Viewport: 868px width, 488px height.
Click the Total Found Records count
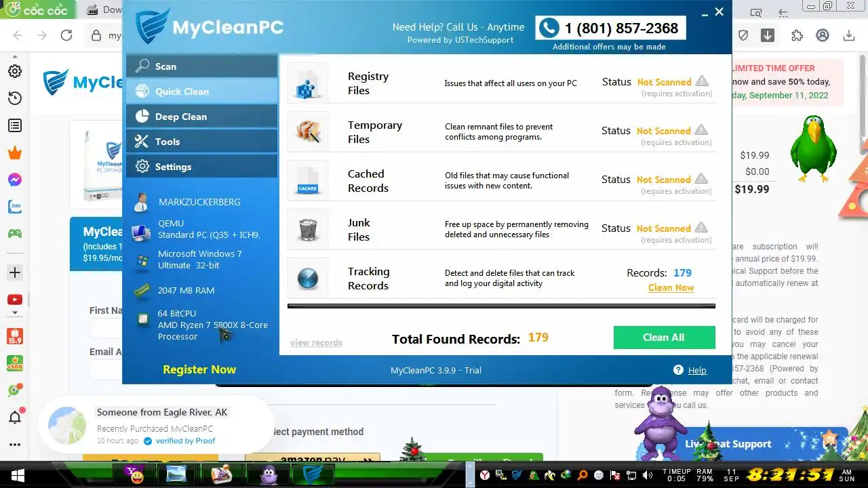(x=538, y=338)
